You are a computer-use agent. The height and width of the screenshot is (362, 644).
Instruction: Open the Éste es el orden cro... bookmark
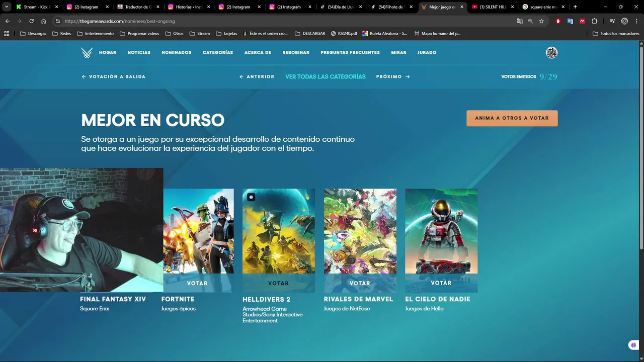click(x=265, y=34)
